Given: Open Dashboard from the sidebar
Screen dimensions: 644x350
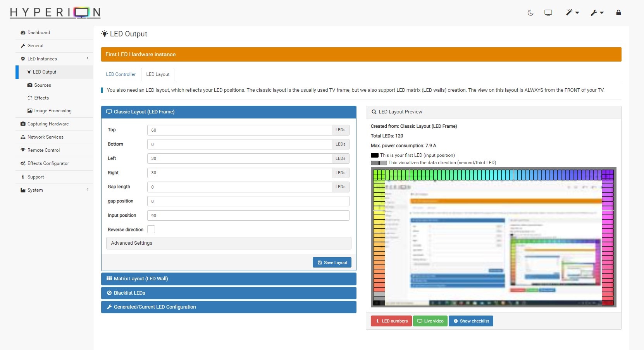Looking at the screenshot, I should (x=39, y=33).
